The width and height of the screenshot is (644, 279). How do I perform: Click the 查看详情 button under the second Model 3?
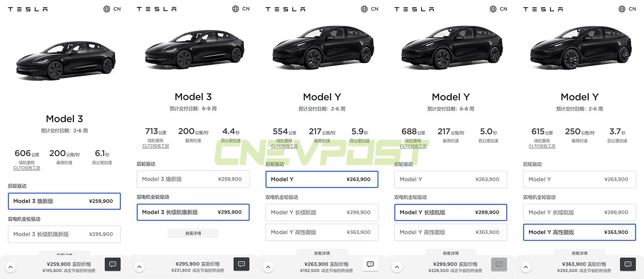(x=193, y=233)
